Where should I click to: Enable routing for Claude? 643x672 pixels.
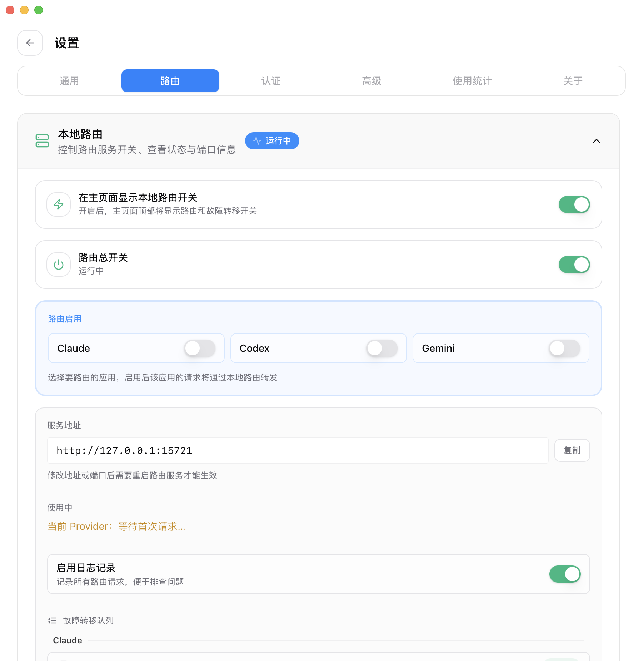tap(200, 348)
